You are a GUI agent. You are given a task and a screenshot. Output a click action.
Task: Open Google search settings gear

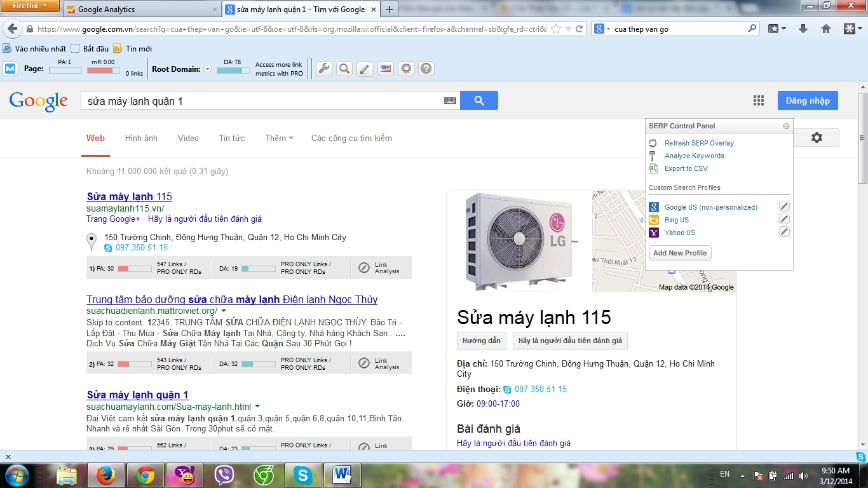[817, 137]
